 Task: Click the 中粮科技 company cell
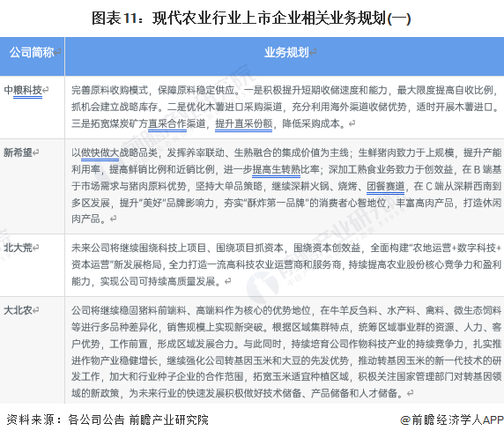(32, 108)
